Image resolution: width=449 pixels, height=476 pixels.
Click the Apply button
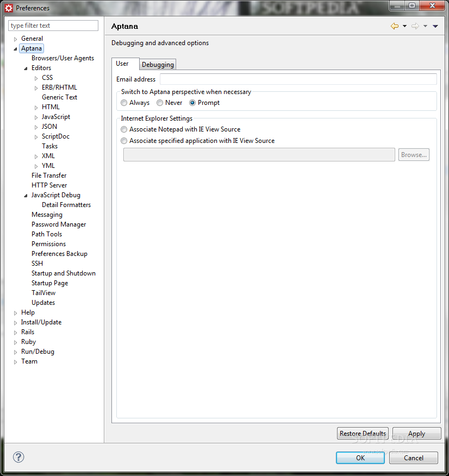pos(416,433)
